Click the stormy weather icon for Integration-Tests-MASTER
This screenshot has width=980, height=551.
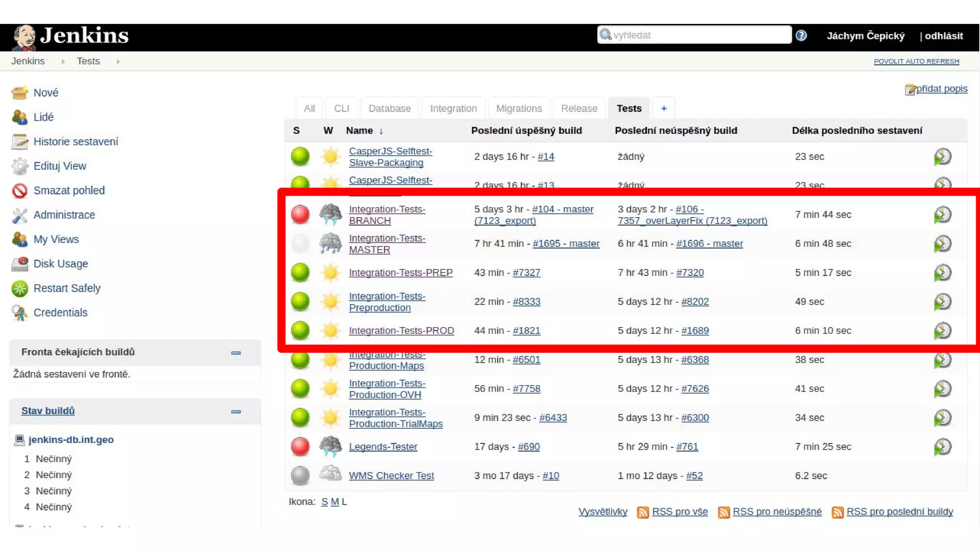(330, 243)
